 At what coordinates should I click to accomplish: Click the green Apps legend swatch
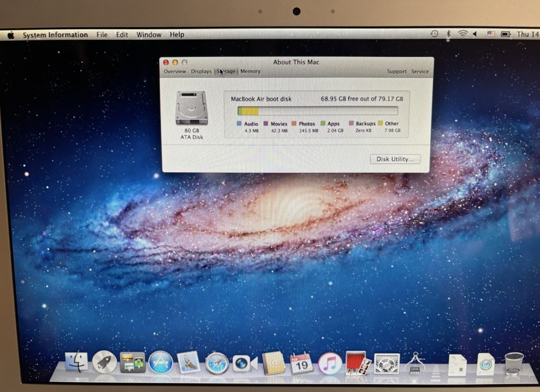coord(323,123)
